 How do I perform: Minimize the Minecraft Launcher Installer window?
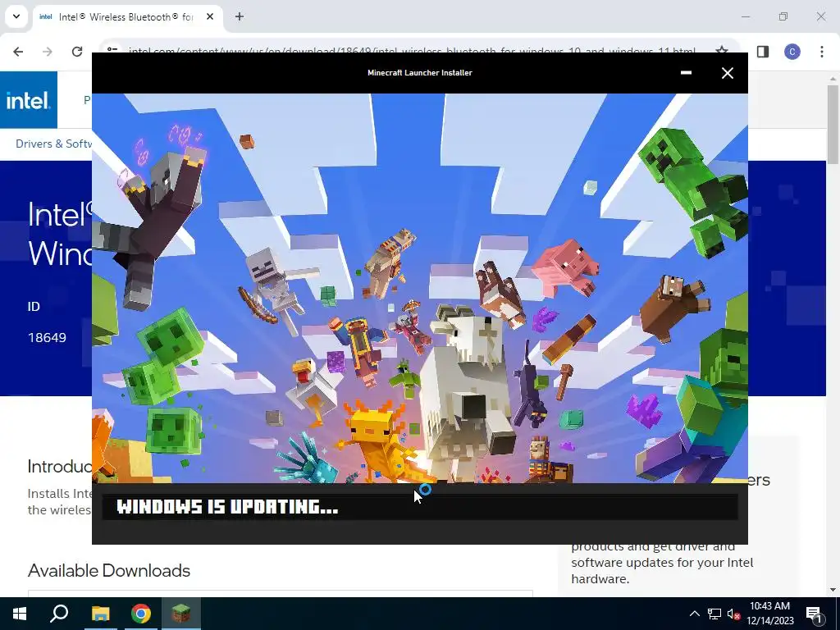[686, 73]
